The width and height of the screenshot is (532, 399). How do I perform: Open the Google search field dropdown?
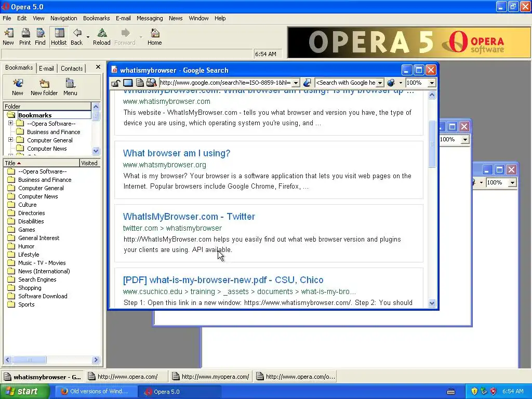[380, 83]
